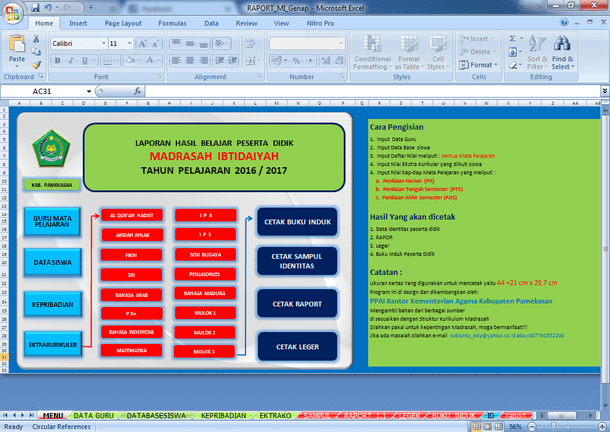
Task: Toggle Wrap Text icon
Action: coord(250,44)
